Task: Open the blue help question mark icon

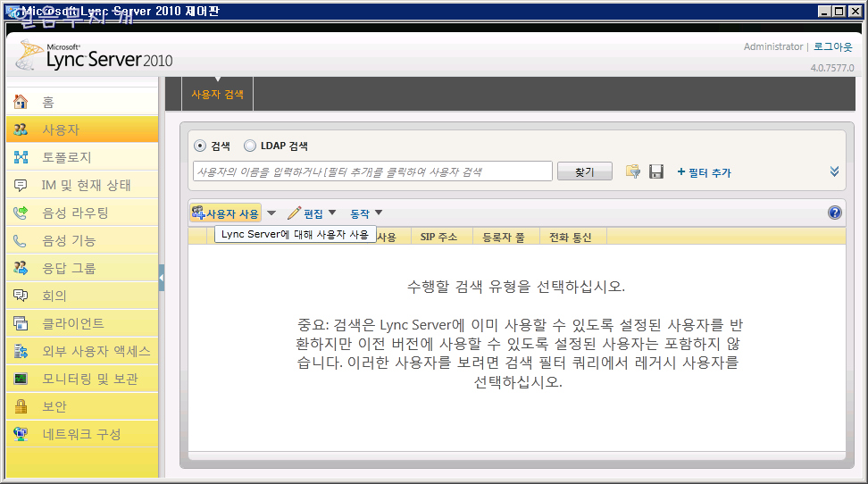Action: [x=835, y=213]
